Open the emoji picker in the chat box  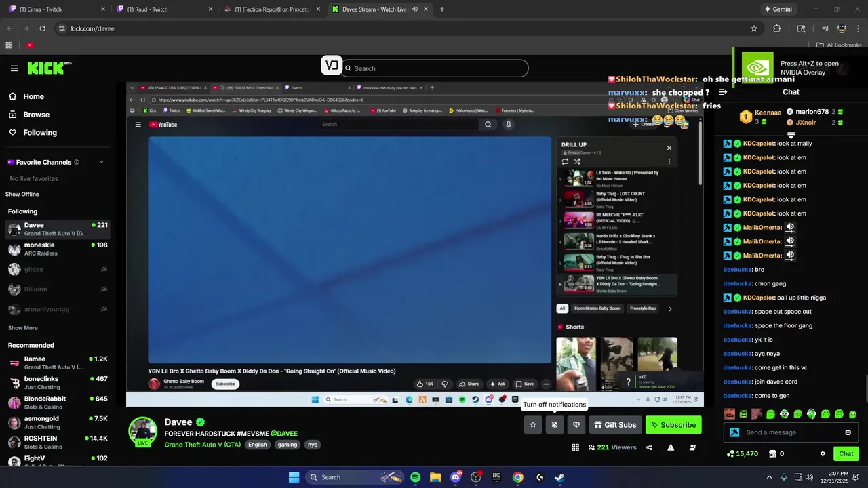(848, 432)
